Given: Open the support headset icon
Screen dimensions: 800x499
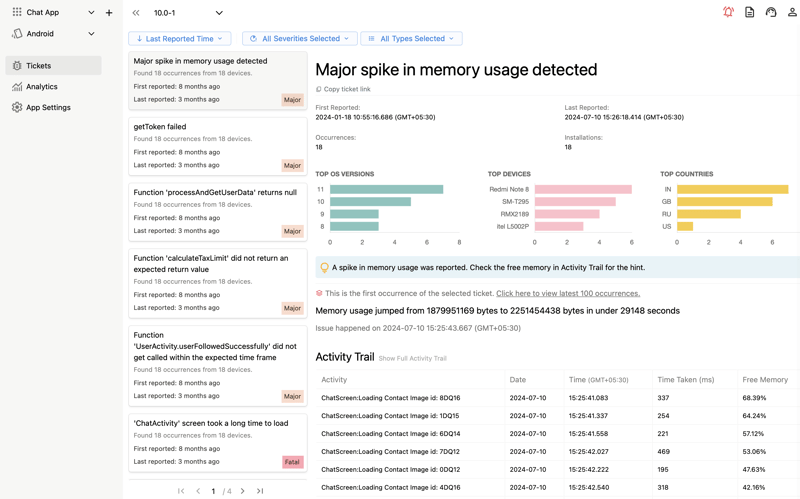Looking at the screenshot, I should tap(771, 13).
